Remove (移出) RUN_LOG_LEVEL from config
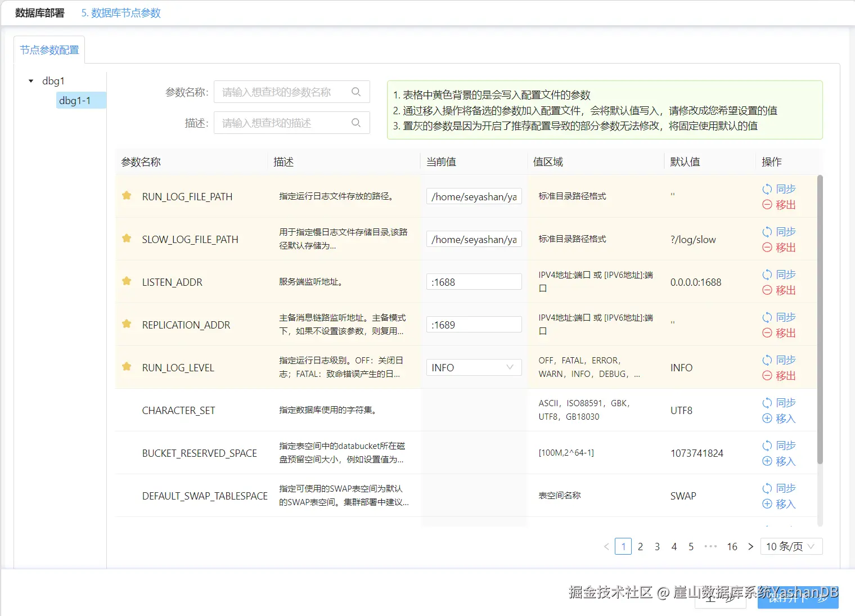The height and width of the screenshot is (616, 855). pos(779,376)
